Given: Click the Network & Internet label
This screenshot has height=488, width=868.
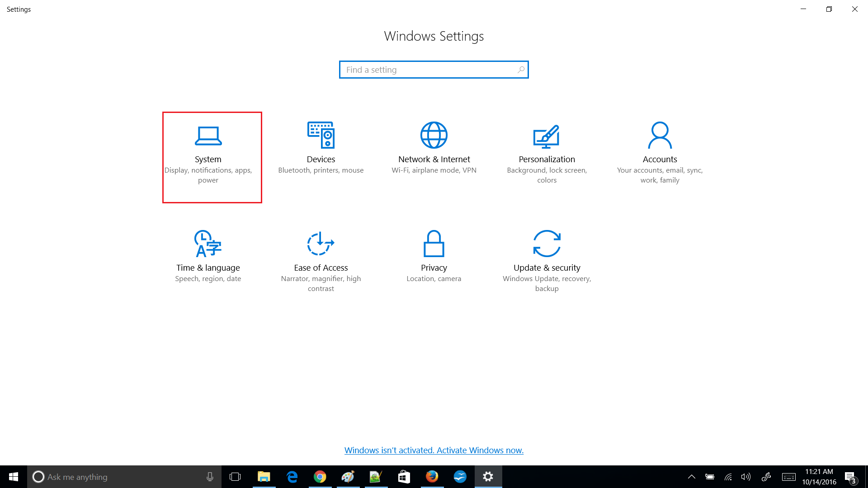Looking at the screenshot, I should (434, 159).
